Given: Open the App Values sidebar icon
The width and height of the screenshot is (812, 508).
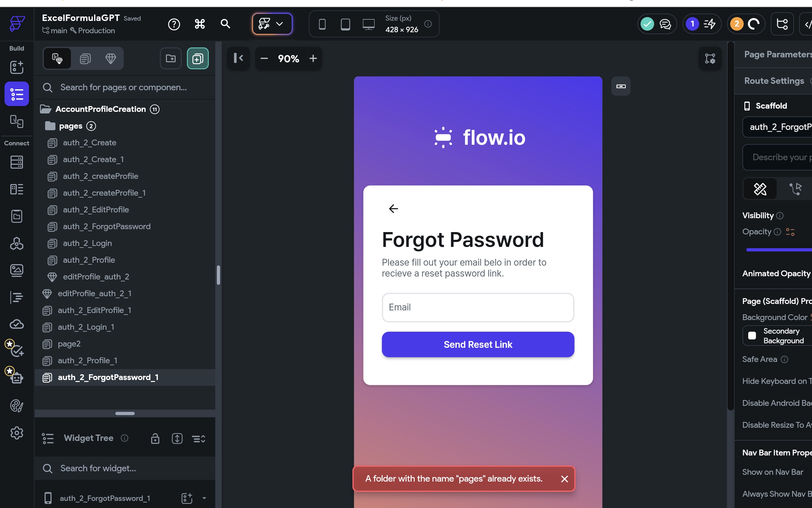Looking at the screenshot, I should pyautogui.click(x=17, y=216).
